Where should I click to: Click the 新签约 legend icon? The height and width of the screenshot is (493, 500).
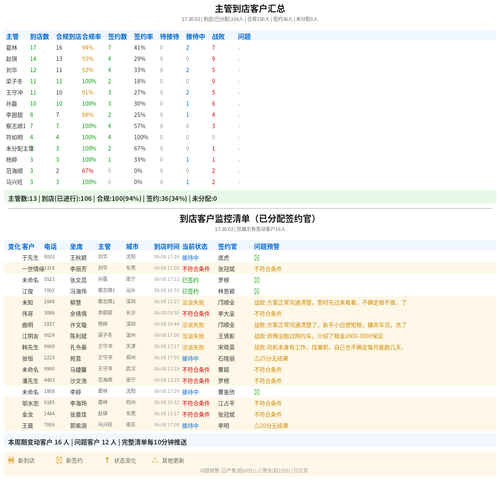[x=59, y=460]
